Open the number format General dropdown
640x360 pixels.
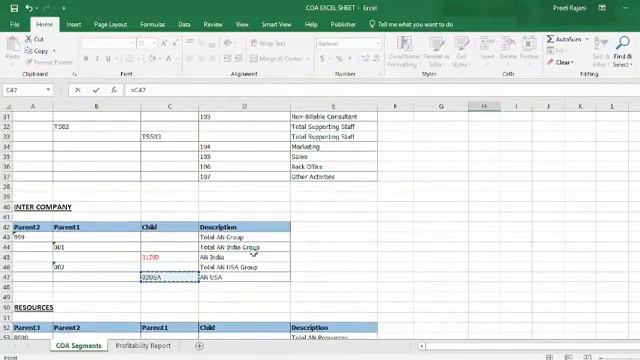click(x=378, y=43)
